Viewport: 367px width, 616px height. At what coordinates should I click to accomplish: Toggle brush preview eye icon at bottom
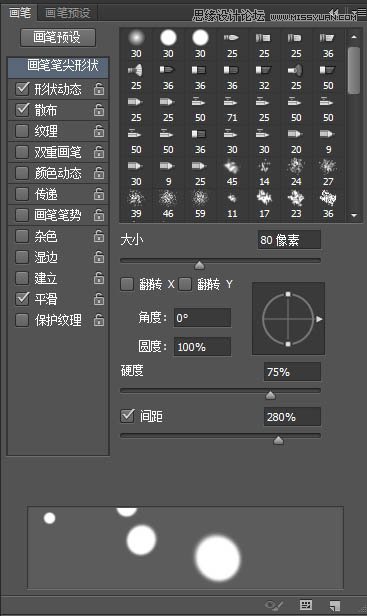274,605
